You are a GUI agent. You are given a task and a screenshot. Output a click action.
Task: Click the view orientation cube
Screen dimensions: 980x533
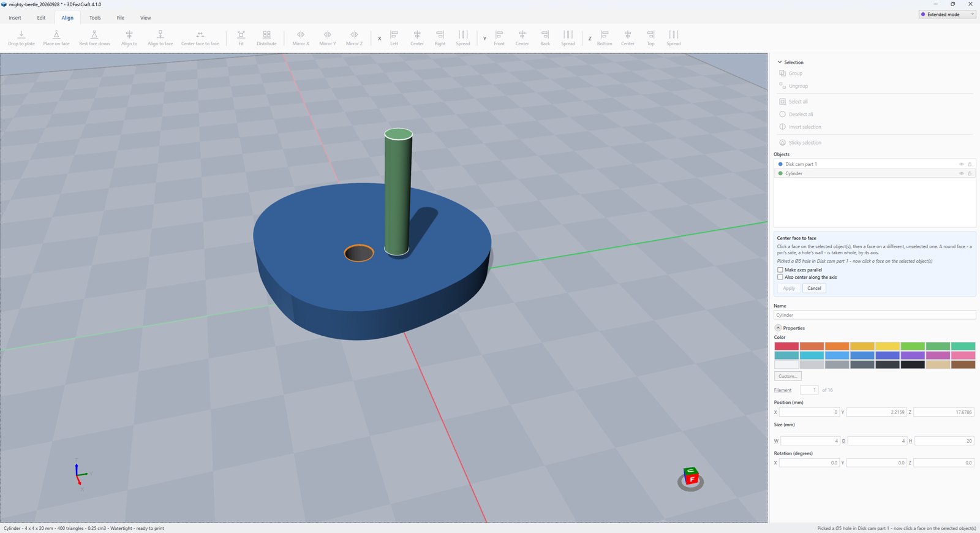pos(691,477)
